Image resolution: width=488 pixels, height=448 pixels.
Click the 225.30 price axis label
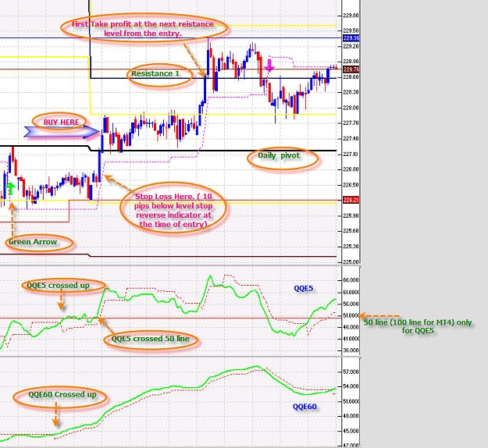click(x=351, y=247)
